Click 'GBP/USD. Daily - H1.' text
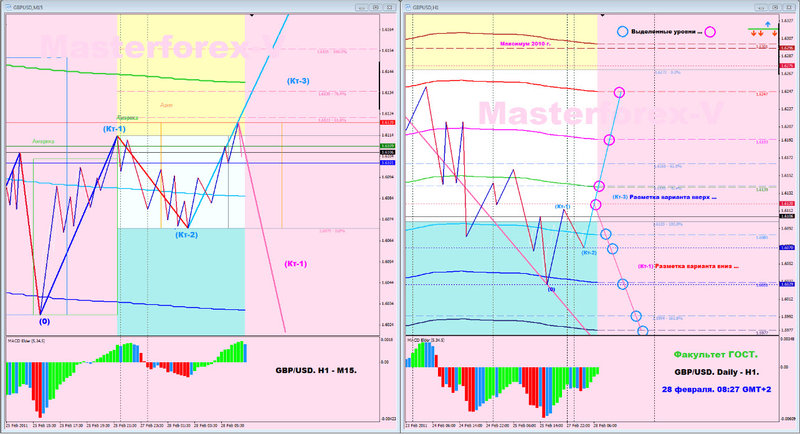800x434 pixels. coord(716,372)
